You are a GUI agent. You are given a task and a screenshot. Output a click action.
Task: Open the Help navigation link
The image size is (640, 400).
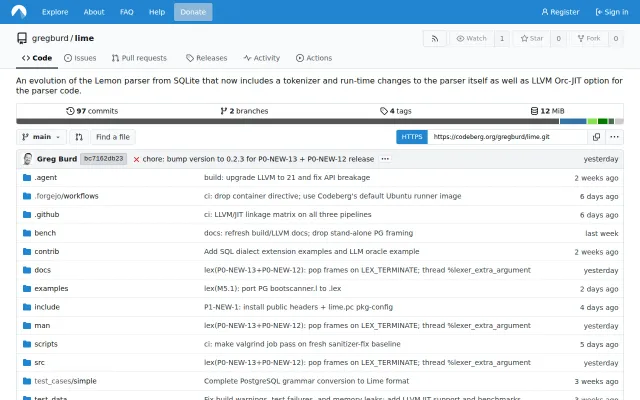(x=157, y=12)
